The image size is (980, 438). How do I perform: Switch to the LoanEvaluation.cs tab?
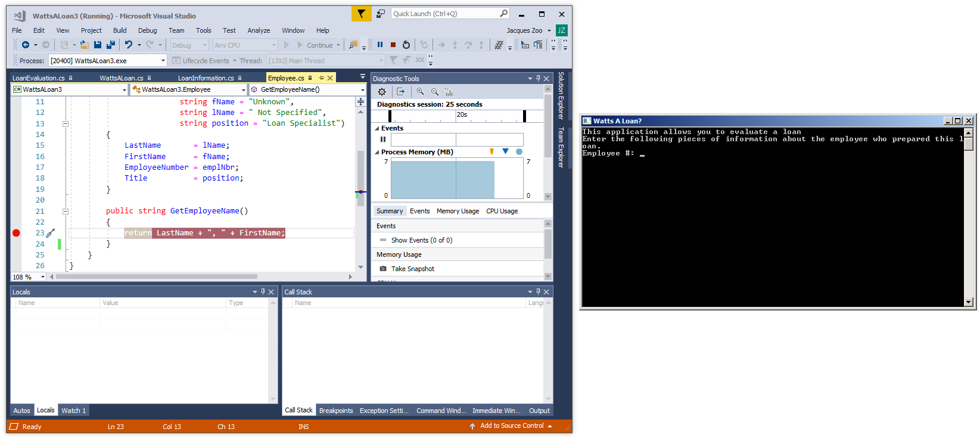coord(38,78)
